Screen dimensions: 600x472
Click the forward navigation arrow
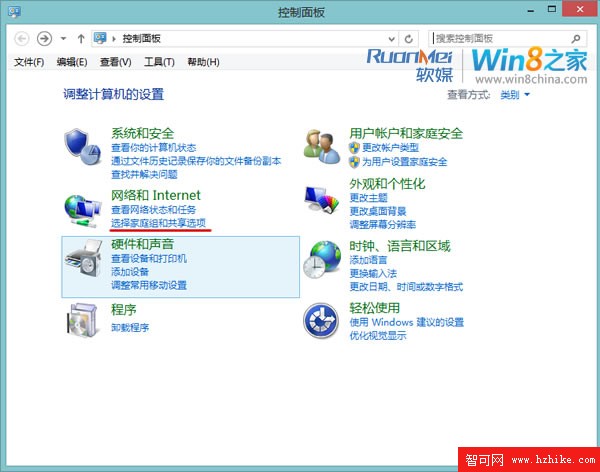click(44, 39)
